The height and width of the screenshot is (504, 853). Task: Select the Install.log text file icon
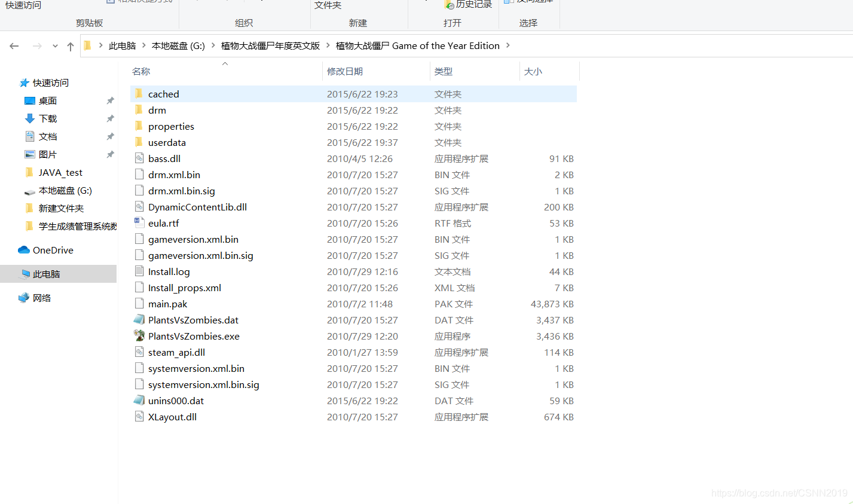(139, 271)
